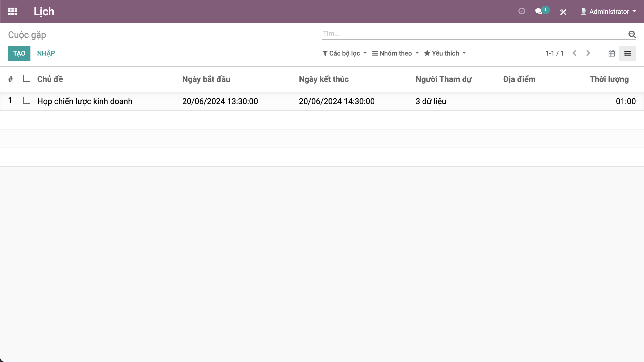Screen dimensions: 644x362
Task: Go to next page arrow
Action: tap(588, 53)
